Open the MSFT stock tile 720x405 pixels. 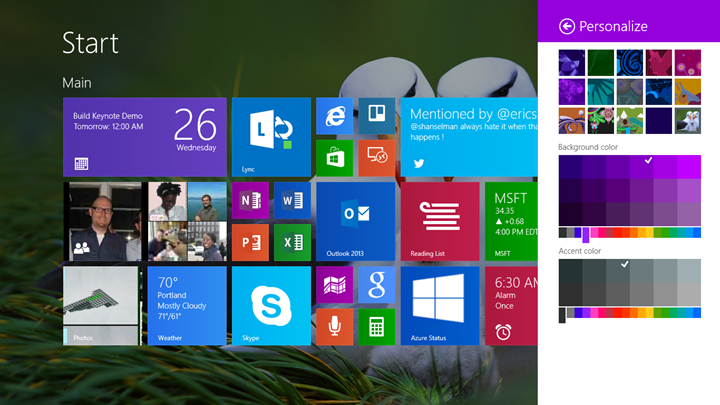[511, 221]
